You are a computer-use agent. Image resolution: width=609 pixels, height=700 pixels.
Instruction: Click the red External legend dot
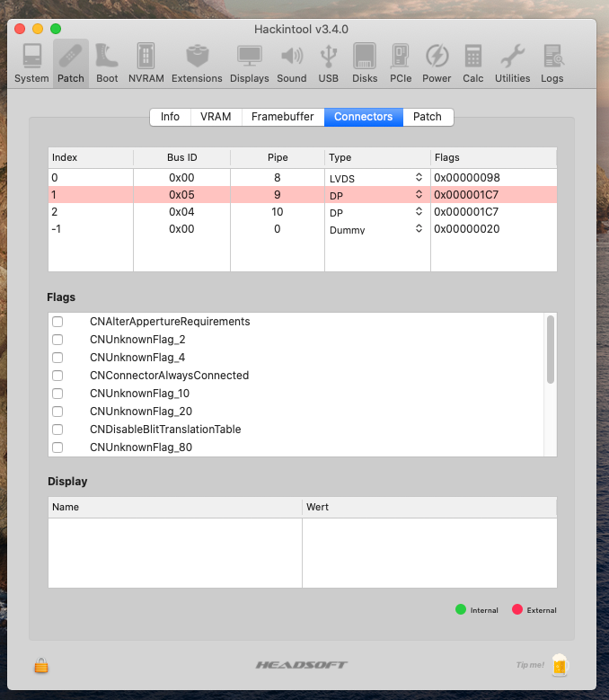[517, 609]
